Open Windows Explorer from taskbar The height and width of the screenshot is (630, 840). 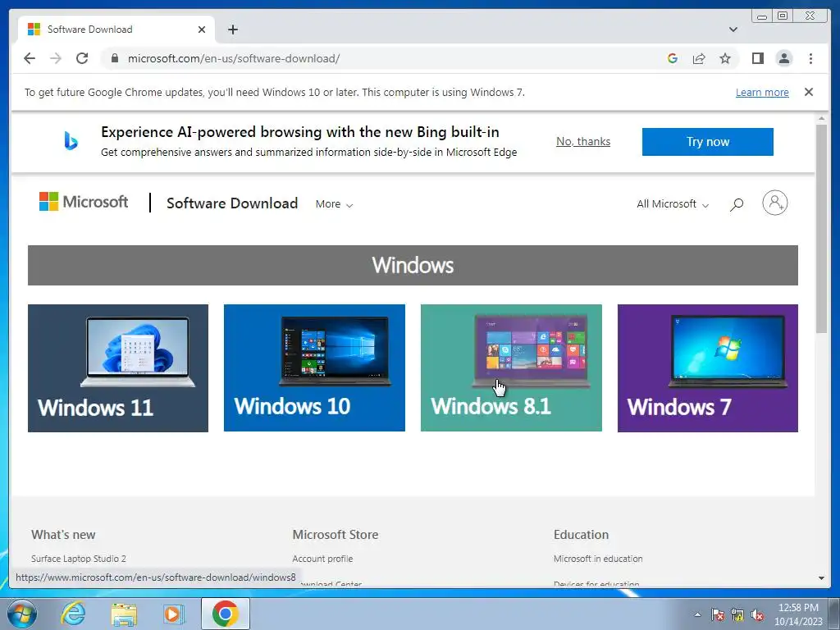(x=124, y=614)
